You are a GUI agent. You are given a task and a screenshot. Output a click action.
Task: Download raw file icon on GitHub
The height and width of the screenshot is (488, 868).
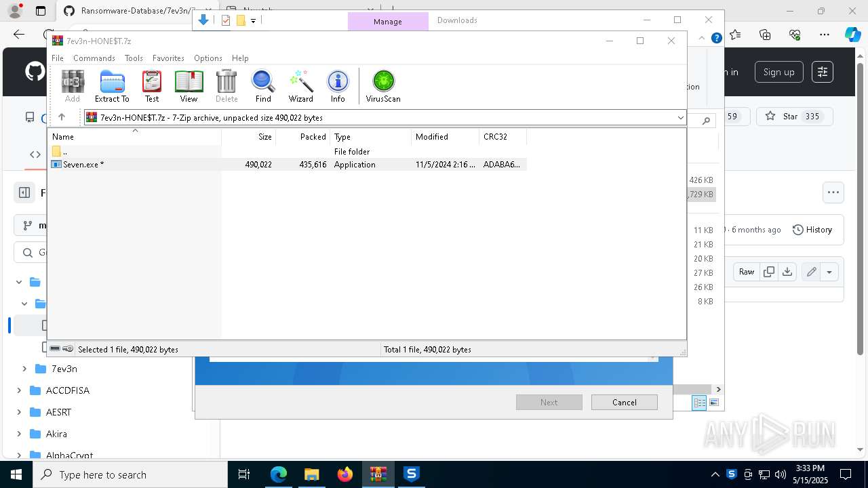[787, 272]
